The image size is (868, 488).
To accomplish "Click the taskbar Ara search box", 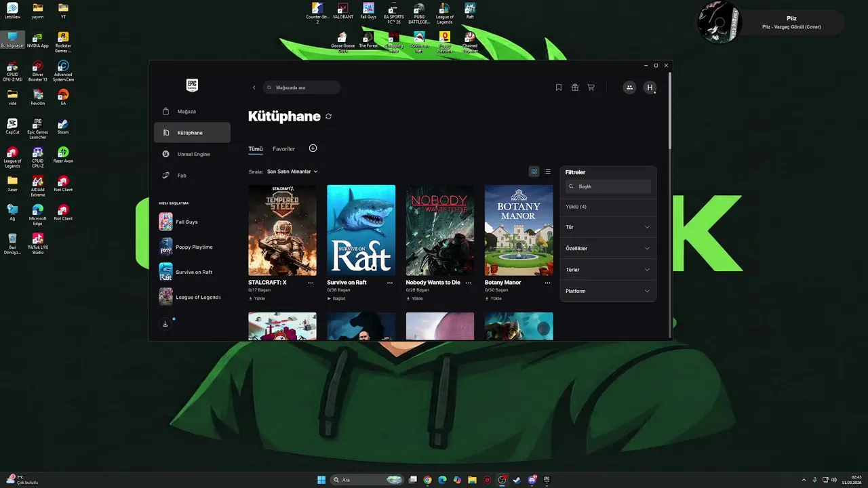I will 367,480.
